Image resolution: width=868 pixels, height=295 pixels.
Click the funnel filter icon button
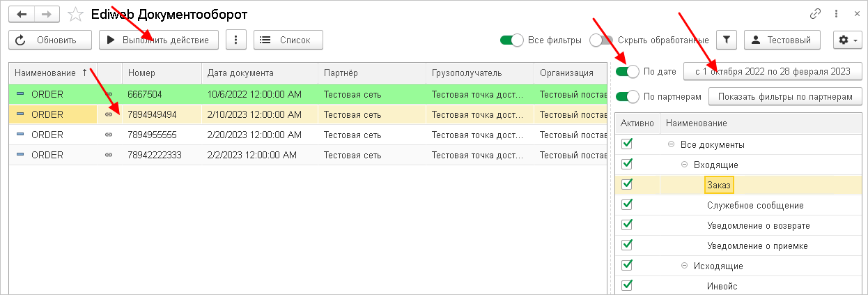click(727, 40)
